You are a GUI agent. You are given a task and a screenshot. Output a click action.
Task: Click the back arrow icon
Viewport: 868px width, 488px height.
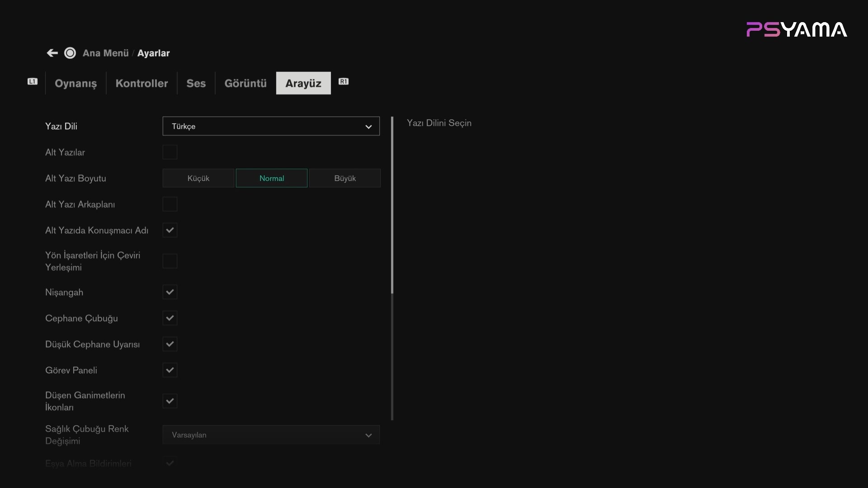[x=52, y=53]
